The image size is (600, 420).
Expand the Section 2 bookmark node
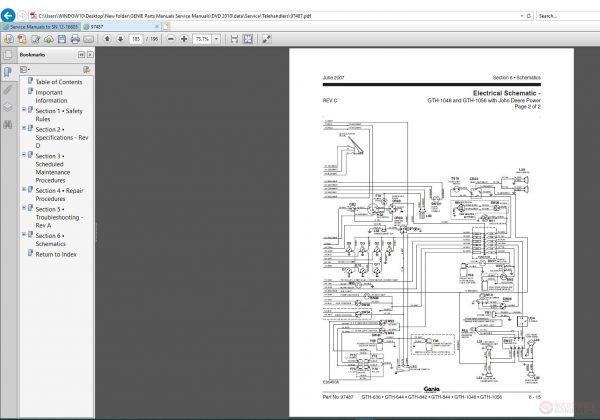[x=24, y=128]
